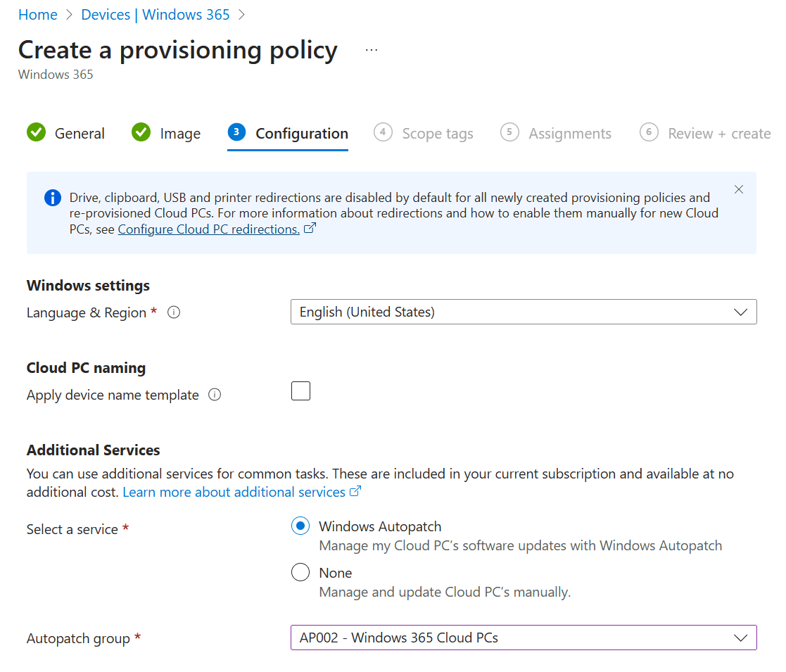The image size is (786, 672).
Task: Select the None service radio option
Action: pyautogui.click(x=300, y=573)
